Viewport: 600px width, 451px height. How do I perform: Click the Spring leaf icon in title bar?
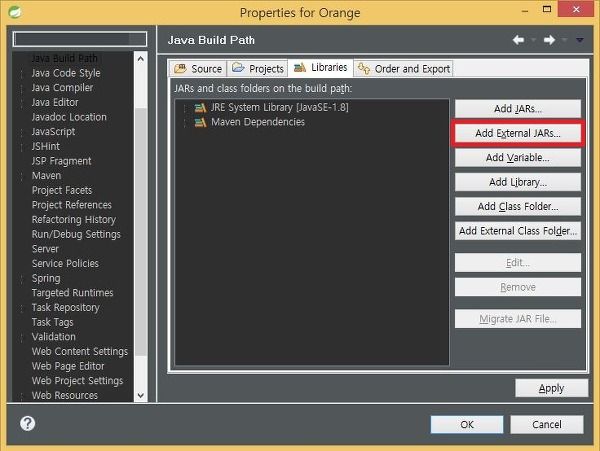pyautogui.click(x=15, y=12)
